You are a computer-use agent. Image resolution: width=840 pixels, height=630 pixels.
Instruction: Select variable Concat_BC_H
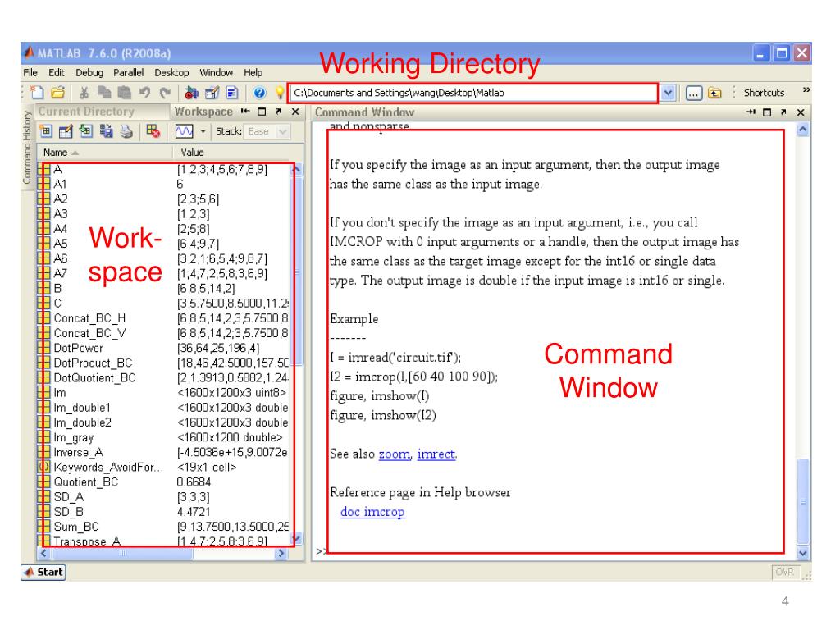coord(90,318)
